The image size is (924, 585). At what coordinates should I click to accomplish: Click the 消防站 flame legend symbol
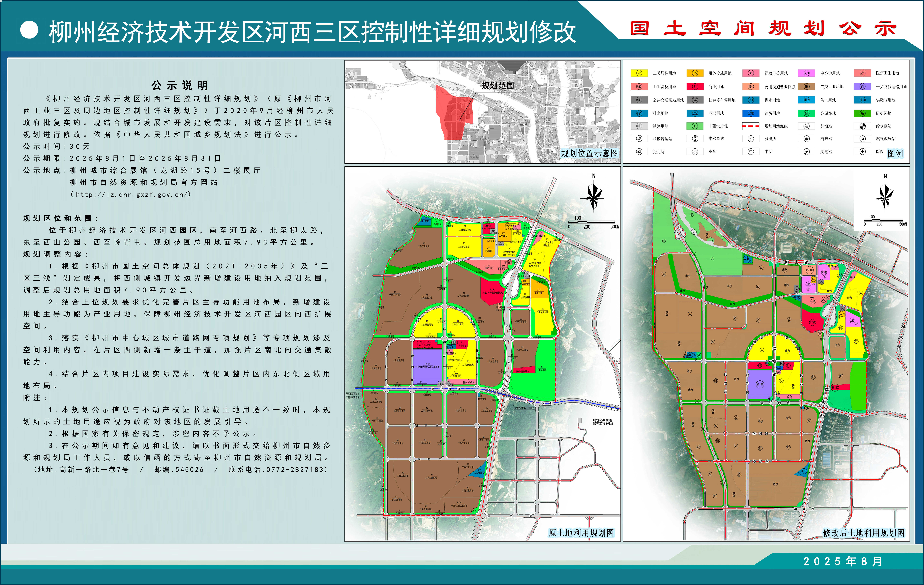point(807,139)
